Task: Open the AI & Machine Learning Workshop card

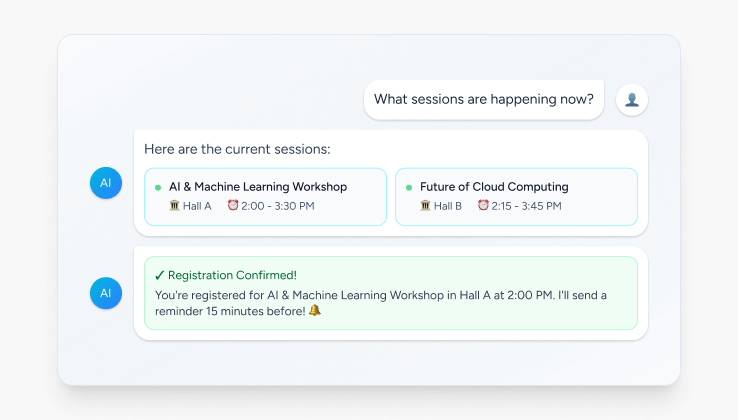Action: pos(266,196)
